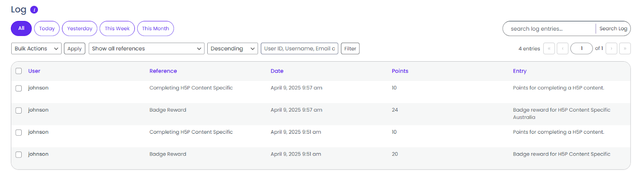Jump to last page arrow
This screenshot has width=644, height=174.
625,49
